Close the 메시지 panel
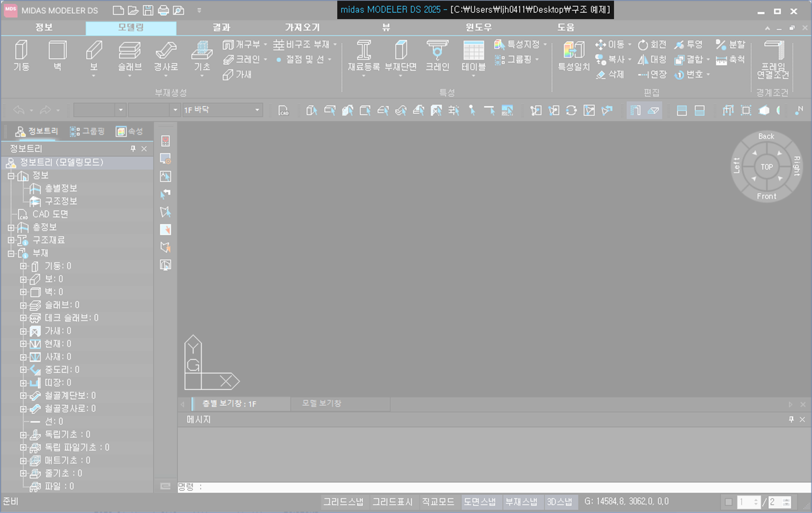Viewport: 812px width, 513px height. click(802, 419)
